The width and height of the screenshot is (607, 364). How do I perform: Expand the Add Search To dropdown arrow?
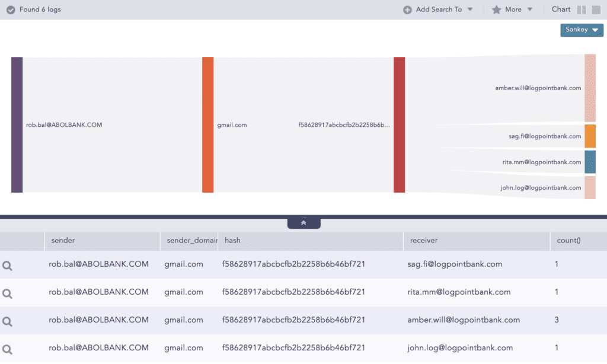(x=470, y=9)
